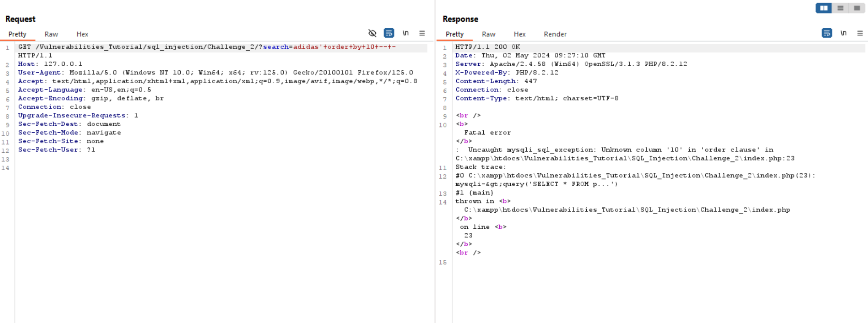Open the Response Render tab

tap(555, 34)
